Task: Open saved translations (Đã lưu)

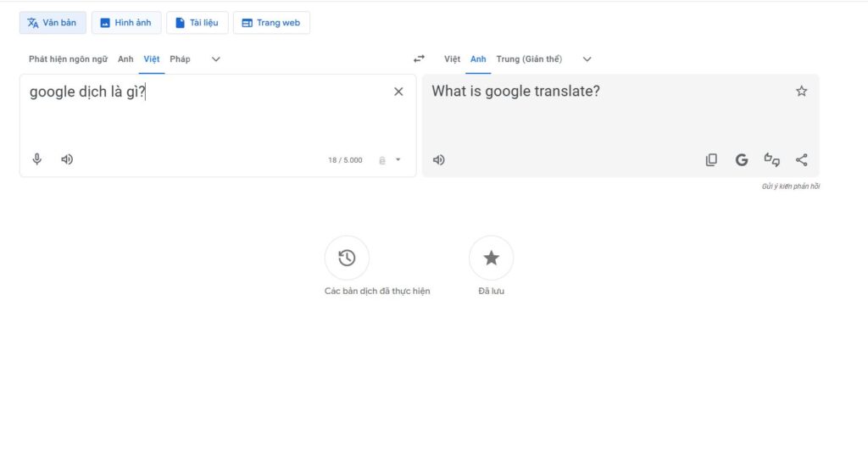Action: point(491,258)
